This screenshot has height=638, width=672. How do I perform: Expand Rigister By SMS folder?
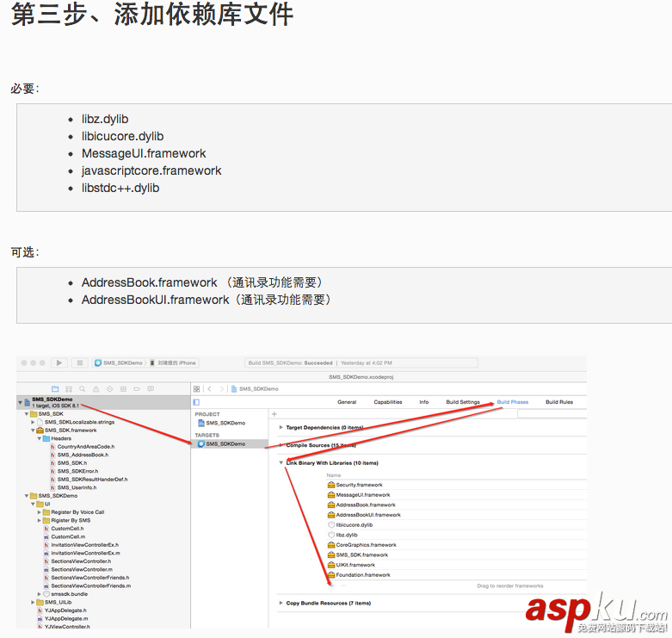39,521
